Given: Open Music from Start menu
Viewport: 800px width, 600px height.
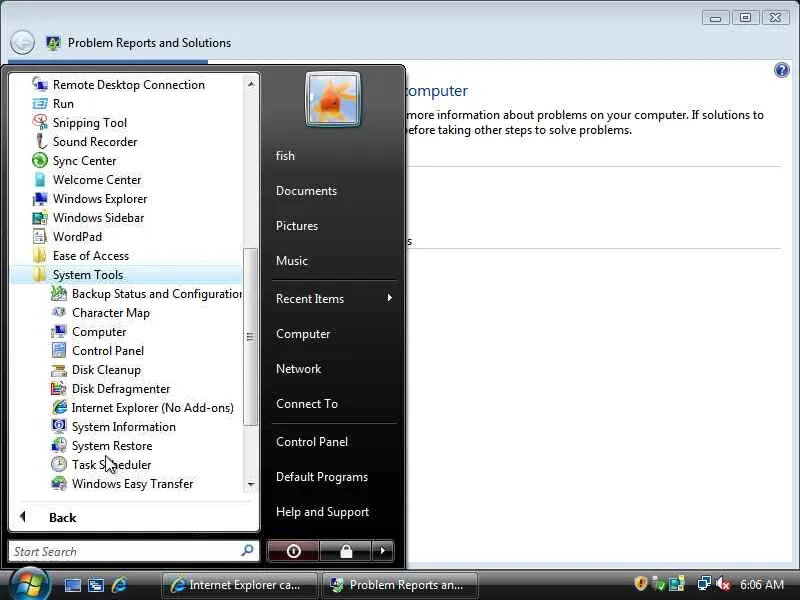Looking at the screenshot, I should coord(291,261).
